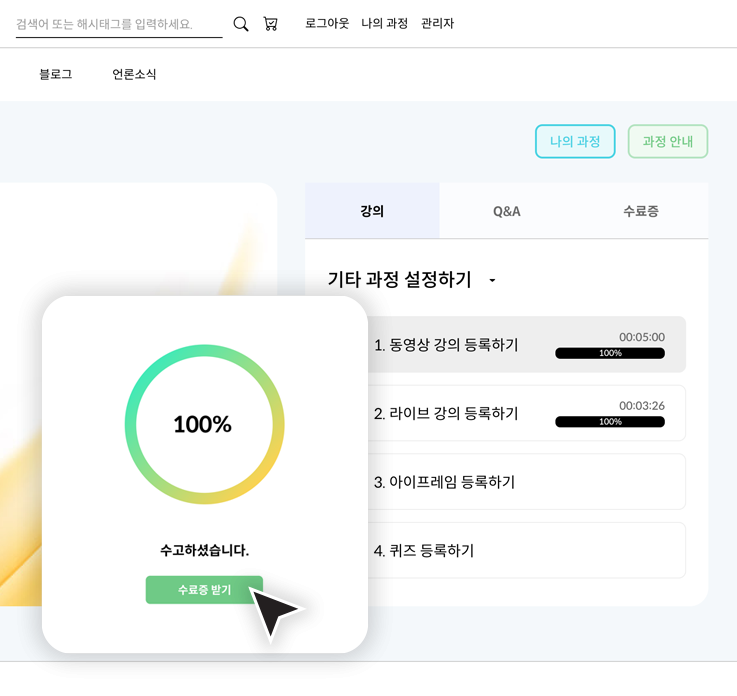Click the 00:05:00 duration text

point(642,336)
